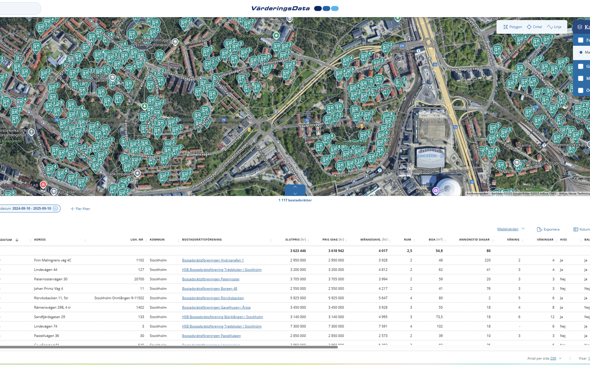Open the Bostadsrättsföreningen Hydrografen 1 link

tap(213, 260)
